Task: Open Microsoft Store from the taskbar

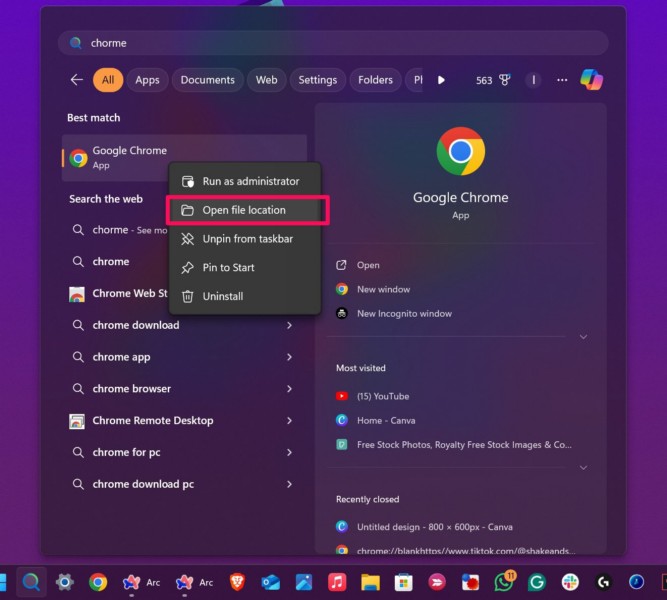Action: point(404,582)
